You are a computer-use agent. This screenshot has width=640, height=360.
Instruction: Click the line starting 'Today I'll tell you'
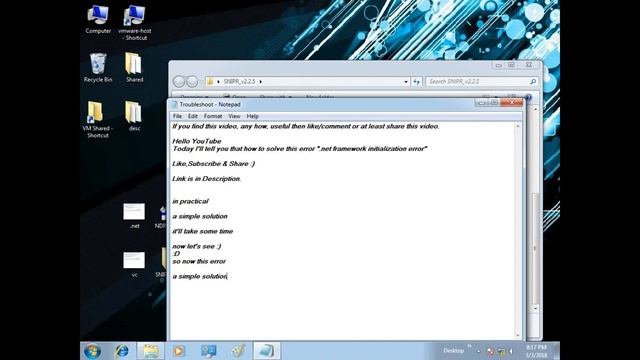pyautogui.click(x=300, y=149)
